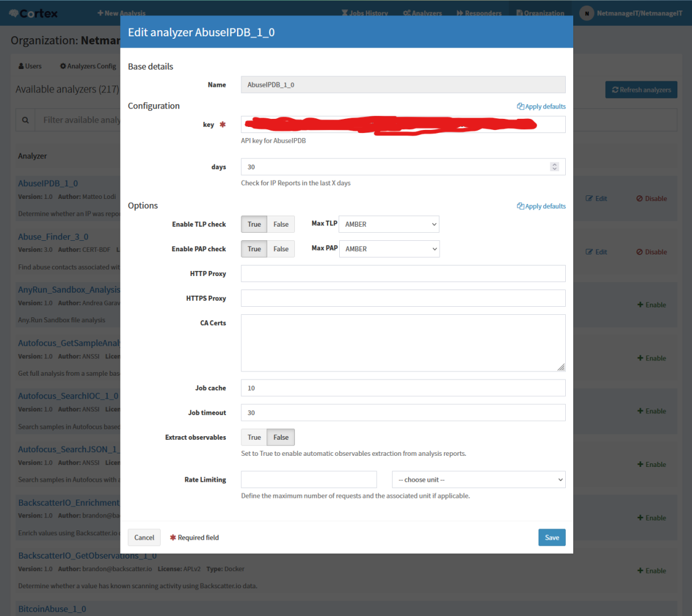Screen dimensions: 692x616
Task: Cancel editing the analyzer
Action: [x=144, y=538]
